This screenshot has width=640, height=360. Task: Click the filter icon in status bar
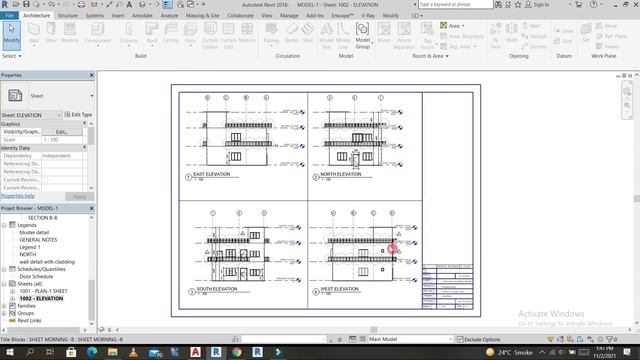[x=610, y=339]
